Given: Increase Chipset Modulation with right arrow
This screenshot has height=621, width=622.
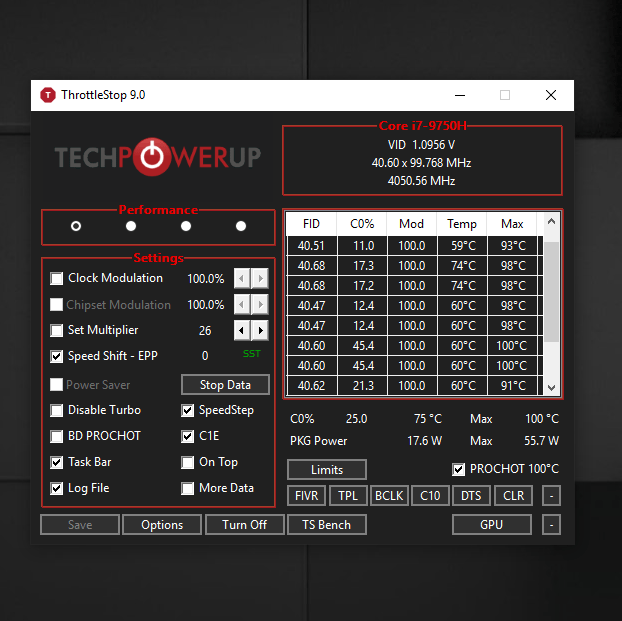Looking at the screenshot, I should click(260, 304).
